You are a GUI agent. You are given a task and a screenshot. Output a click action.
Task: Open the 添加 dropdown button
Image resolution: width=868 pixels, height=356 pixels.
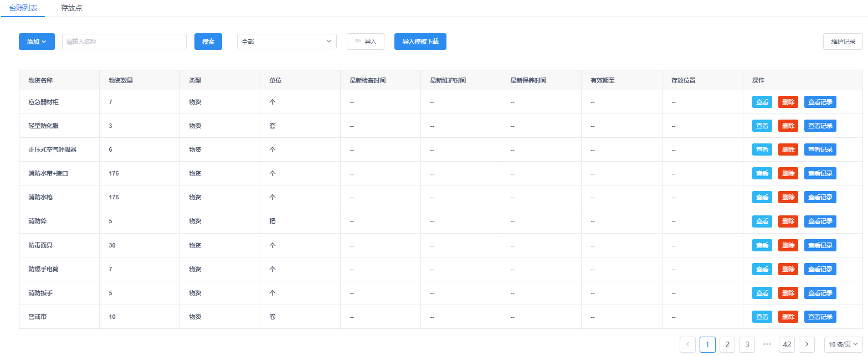click(37, 42)
